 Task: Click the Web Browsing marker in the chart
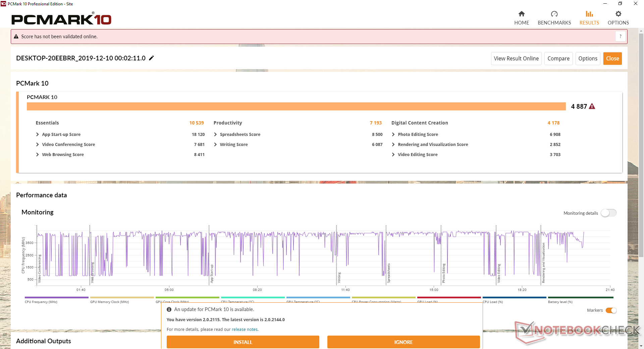click(x=93, y=272)
